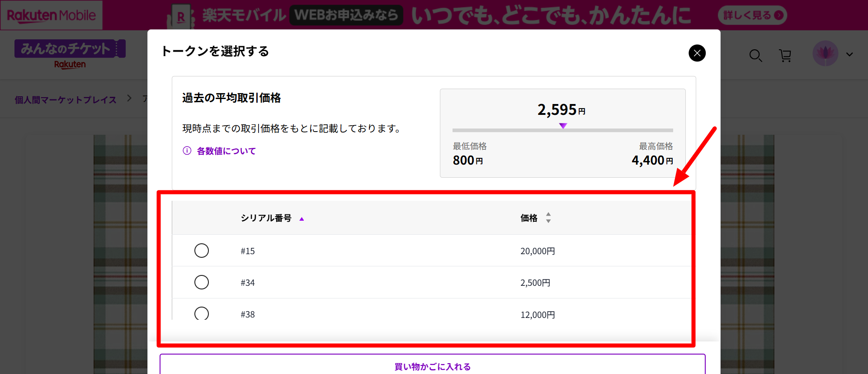
Task: Click the みんなのチケット Rakuten logo
Action: [x=70, y=54]
